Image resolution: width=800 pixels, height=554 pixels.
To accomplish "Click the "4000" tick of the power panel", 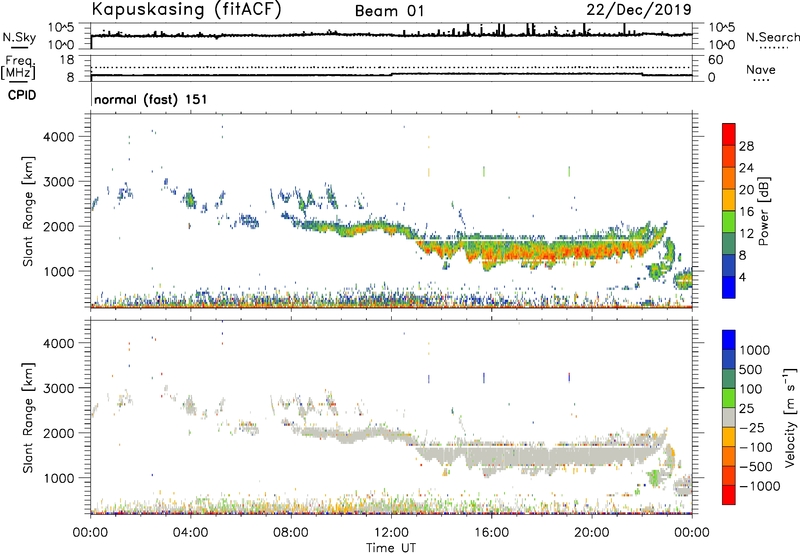I will (x=59, y=137).
